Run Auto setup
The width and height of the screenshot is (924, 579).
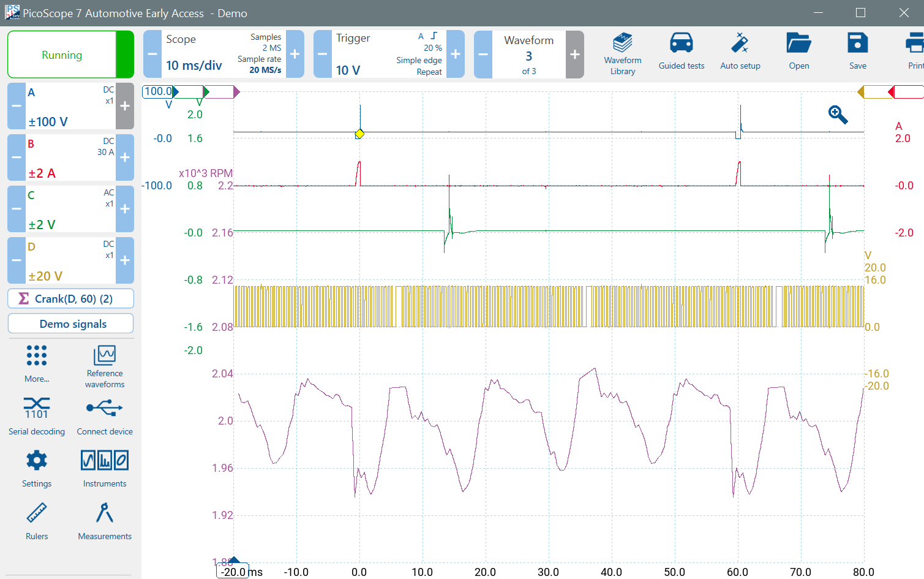[x=740, y=52]
